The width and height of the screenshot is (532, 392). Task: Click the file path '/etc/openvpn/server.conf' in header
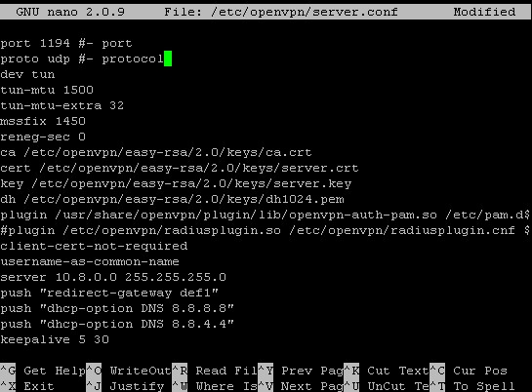(305, 12)
